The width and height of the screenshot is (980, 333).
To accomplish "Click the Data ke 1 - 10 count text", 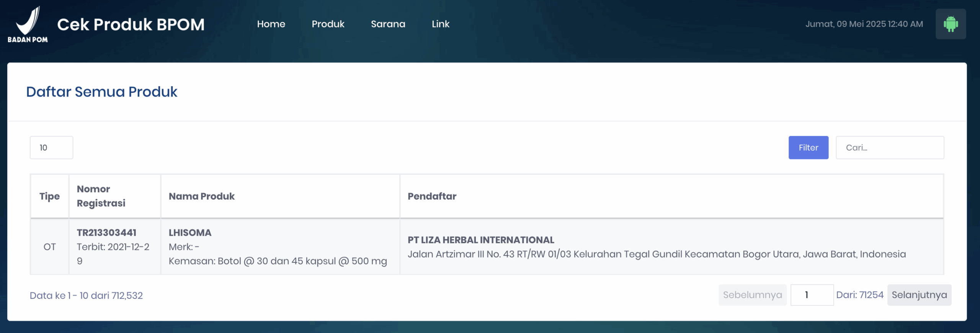I will pyautogui.click(x=86, y=295).
